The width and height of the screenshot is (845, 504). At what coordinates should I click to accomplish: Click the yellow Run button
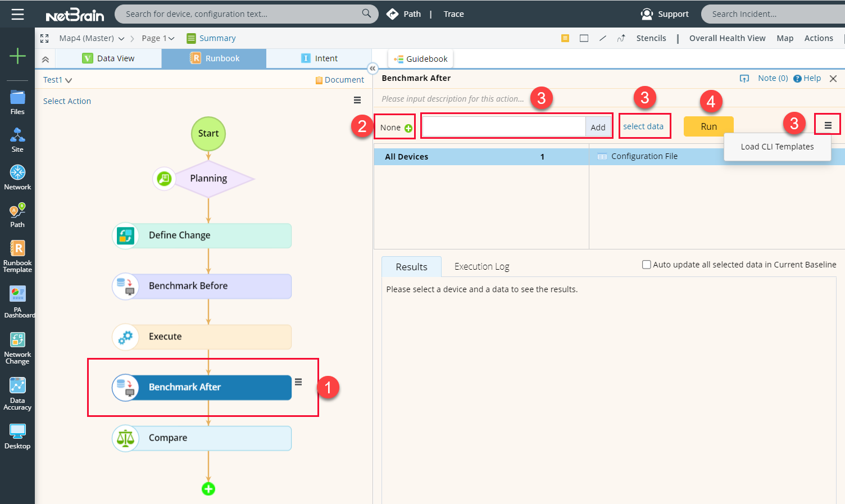708,126
